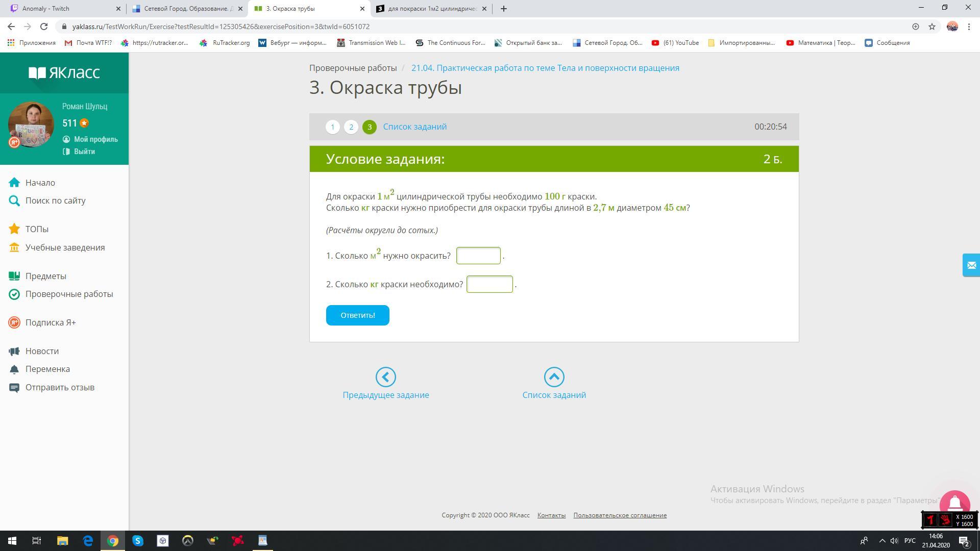
Task: Switch to task number 2
Action: [x=351, y=127]
